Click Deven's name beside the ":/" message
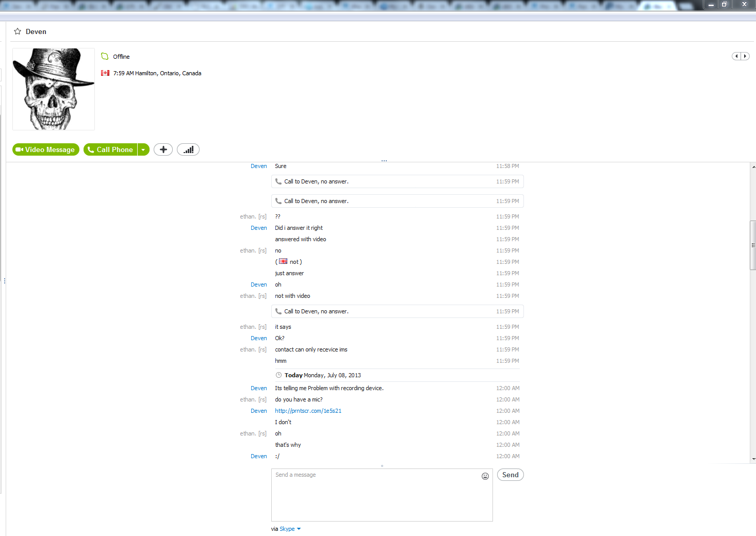 pyautogui.click(x=259, y=456)
